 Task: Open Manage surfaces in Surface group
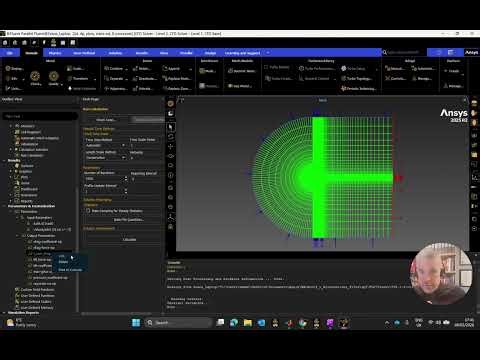click(x=453, y=86)
